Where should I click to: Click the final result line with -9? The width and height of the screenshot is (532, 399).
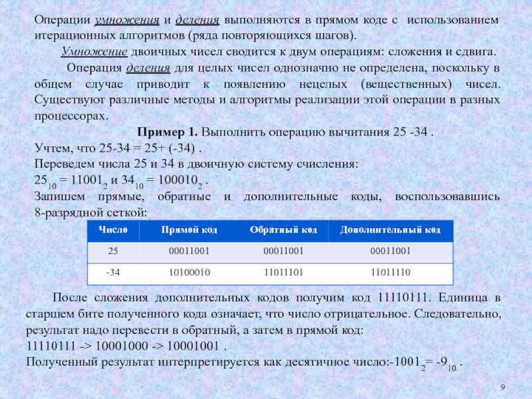[x=243, y=363]
